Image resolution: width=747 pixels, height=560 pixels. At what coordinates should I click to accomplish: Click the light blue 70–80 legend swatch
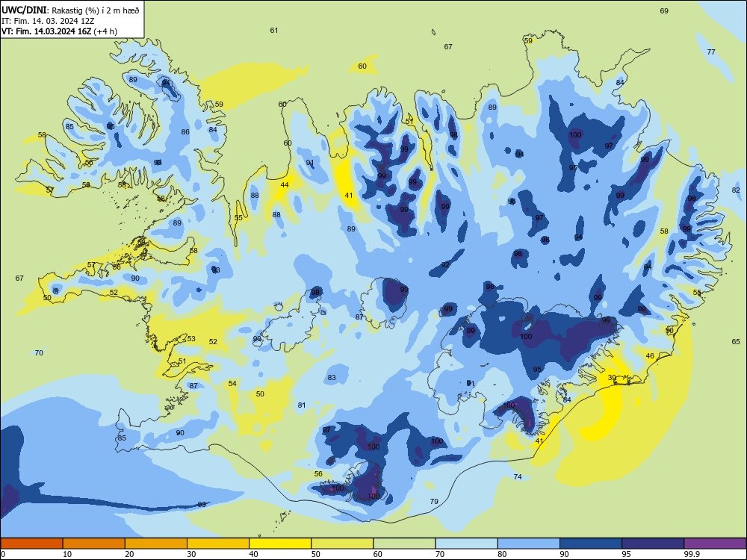pyautogui.click(x=466, y=544)
